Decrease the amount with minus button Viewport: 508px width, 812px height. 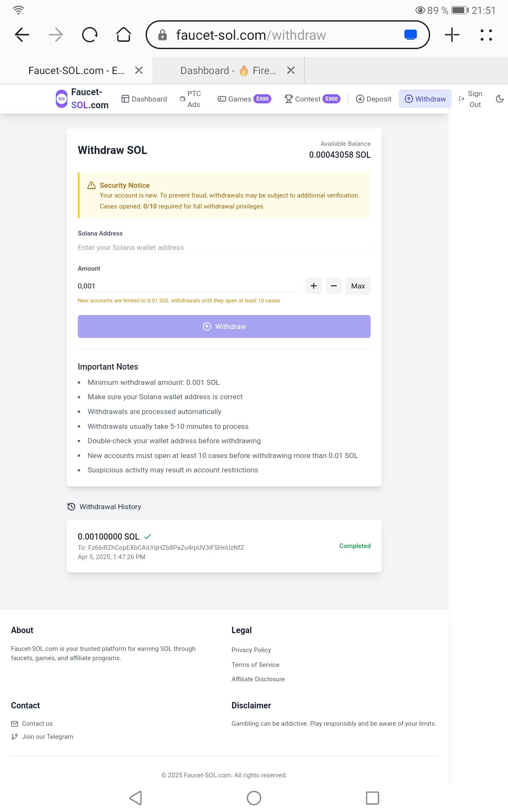pos(334,286)
